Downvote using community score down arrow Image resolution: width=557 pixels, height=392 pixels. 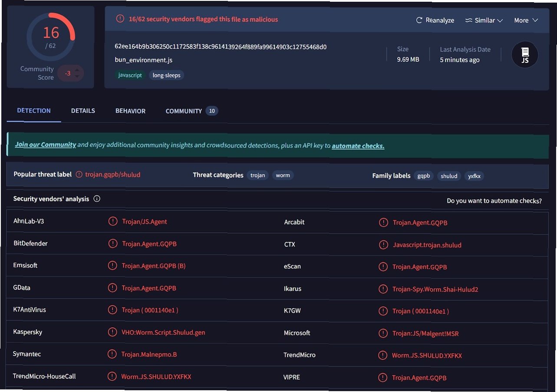77,77
